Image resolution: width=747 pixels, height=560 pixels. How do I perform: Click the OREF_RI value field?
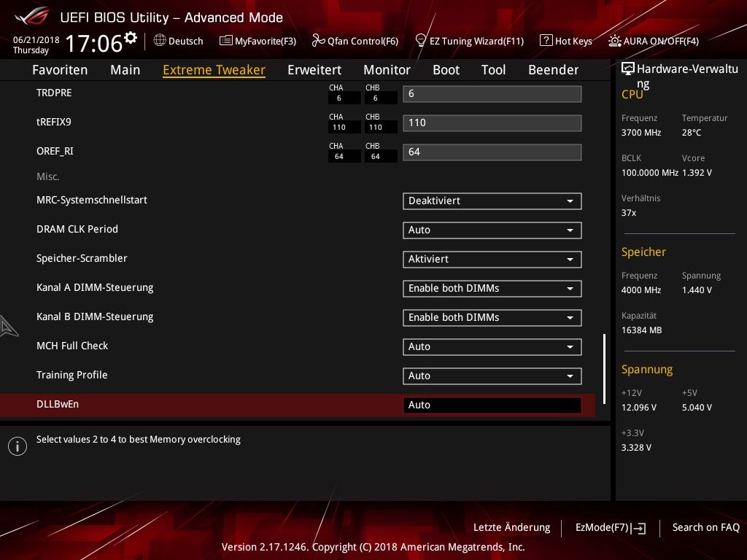[x=492, y=152]
